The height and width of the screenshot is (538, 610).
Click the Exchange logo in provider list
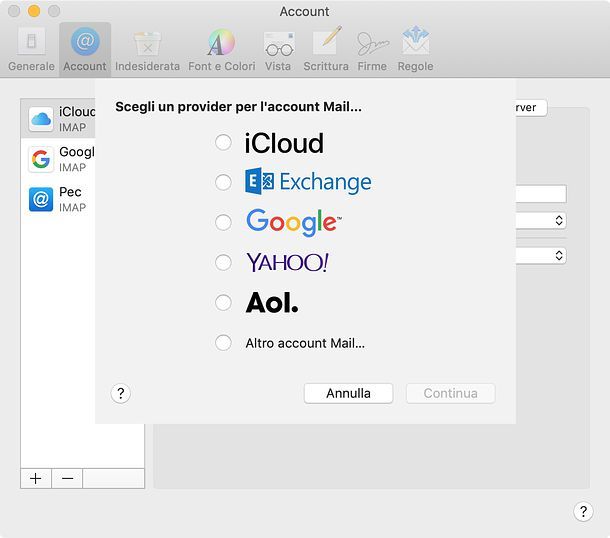pyautogui.click(x=308, y=182)
